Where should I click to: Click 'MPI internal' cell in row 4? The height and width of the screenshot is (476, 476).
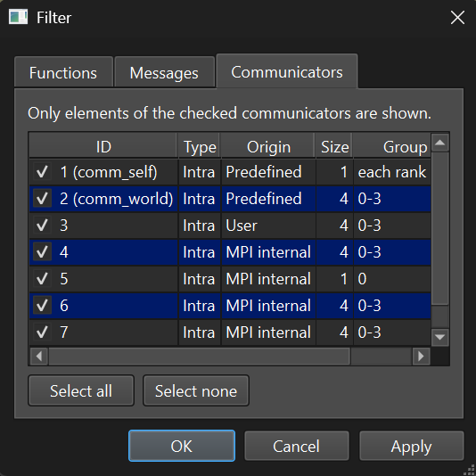(x=268, y=252)
